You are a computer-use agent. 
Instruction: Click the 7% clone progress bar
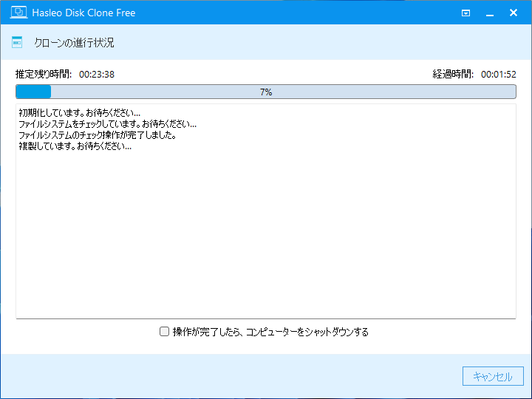tap(266, 92)
